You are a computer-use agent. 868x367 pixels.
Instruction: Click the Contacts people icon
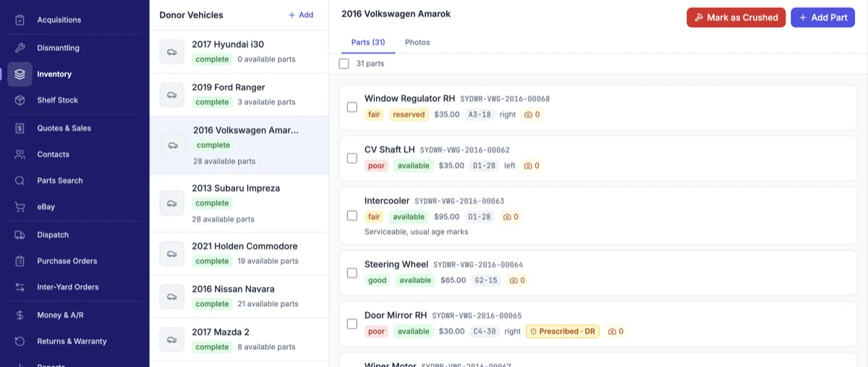click(x=20, y=154)
